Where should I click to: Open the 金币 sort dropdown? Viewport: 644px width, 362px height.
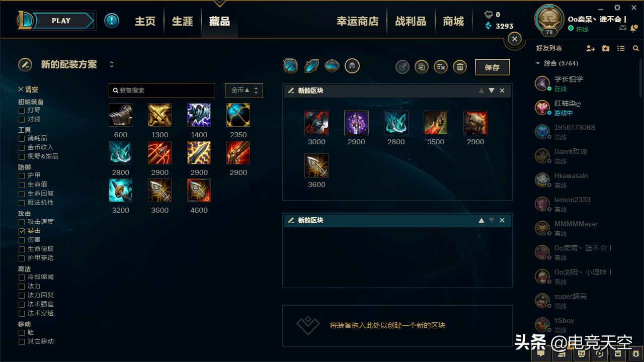(244, 90)
